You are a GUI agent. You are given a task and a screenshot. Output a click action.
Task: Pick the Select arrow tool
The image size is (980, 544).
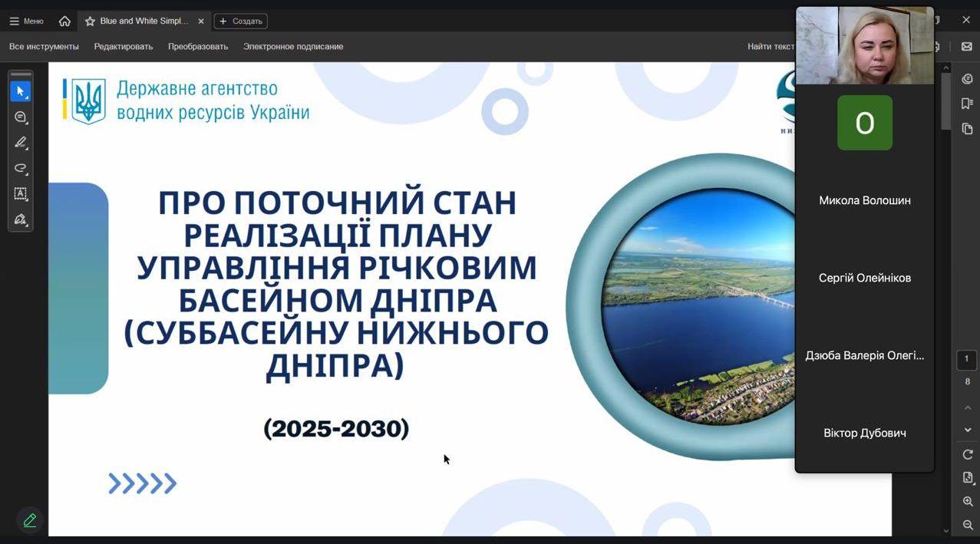21,91
